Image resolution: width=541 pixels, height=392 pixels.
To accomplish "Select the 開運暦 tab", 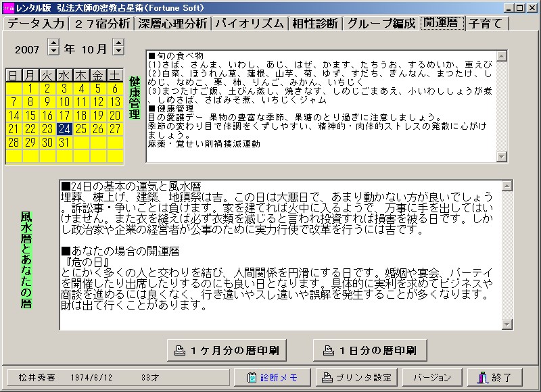I will 443,23.
